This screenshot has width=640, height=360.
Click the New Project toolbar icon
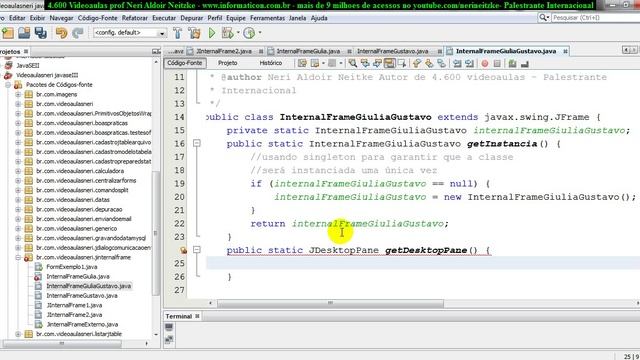[8, 33]
